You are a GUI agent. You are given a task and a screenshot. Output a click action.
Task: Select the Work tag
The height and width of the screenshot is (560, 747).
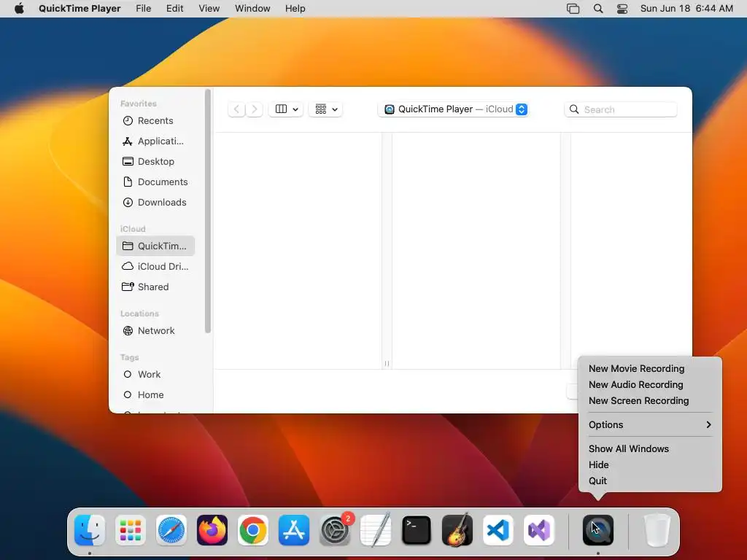(155, 375)
